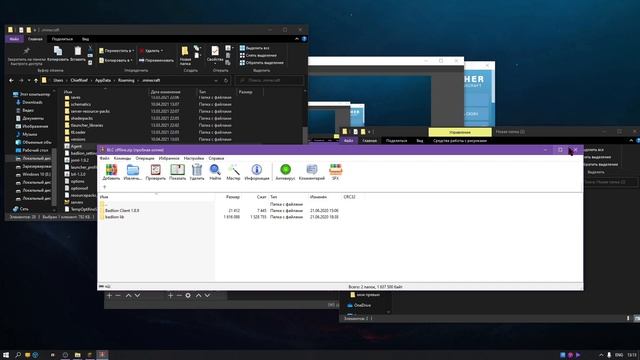The width and height of the screenshot is (640, 360).
Task: Click Вставить (Paste) icon in .minecraft Explorer ribbon
Action: (x=78, y=51)
